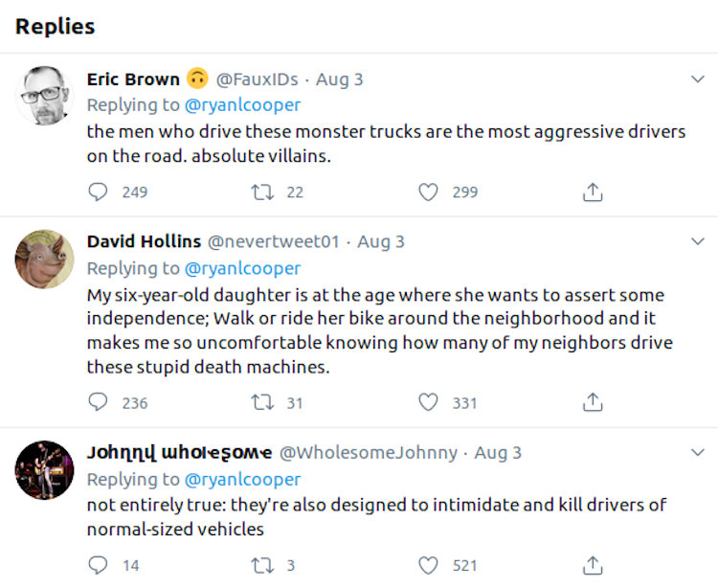The height and width of the screenshot is (588, 718).
Task: Like David Hollins's tweet
Action: point(428,403)
